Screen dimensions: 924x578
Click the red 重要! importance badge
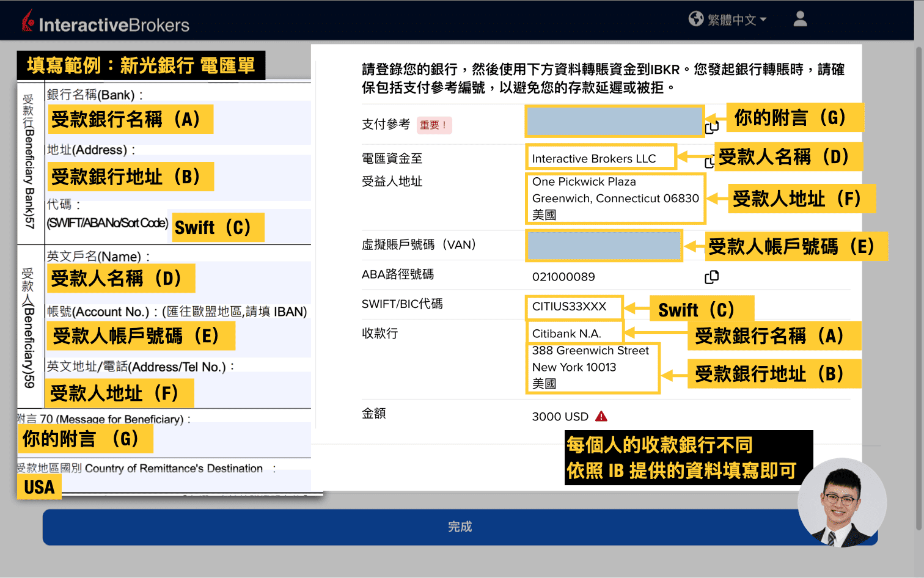[434, 125]
